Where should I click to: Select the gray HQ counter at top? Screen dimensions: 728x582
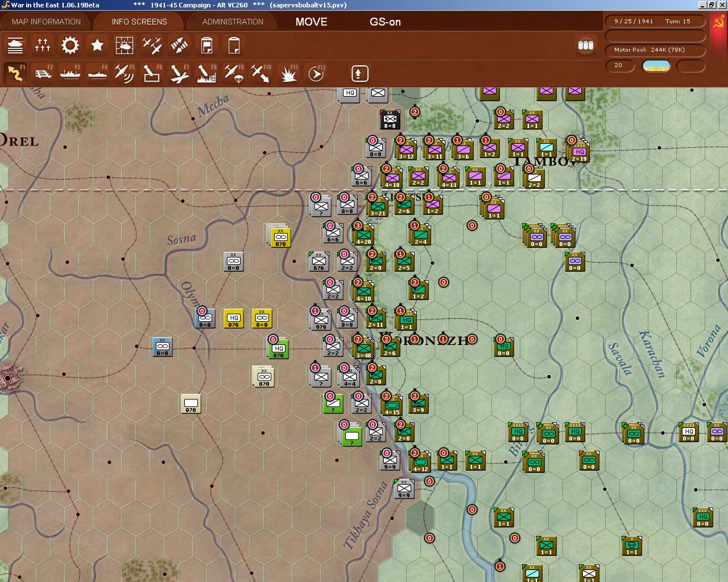click(350, 93)
